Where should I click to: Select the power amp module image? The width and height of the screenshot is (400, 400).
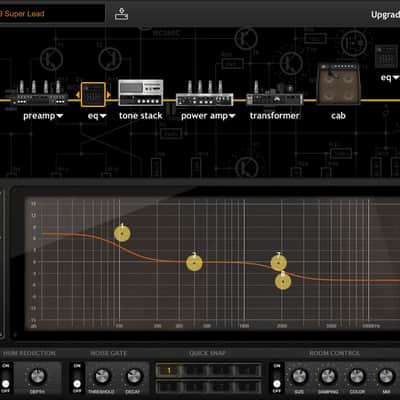click(x=204, y=93)
